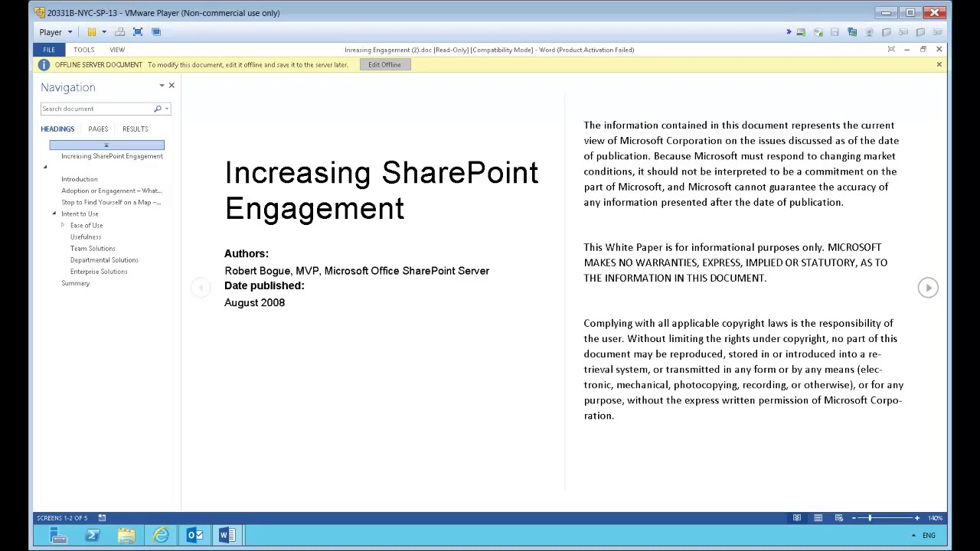Click the Unity mode icon in VMware toolbar
The image size is (980, 551).
156,32
